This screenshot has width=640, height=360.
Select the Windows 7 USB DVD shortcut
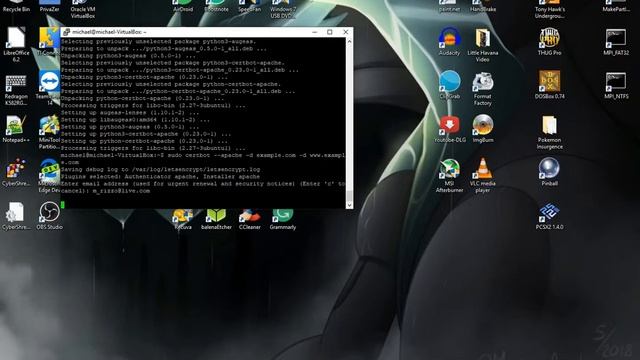(x=282, y=10)
